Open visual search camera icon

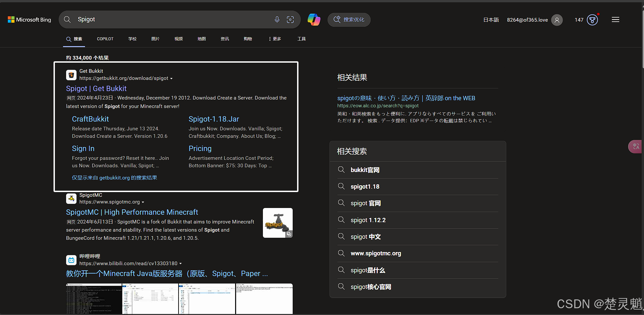pos(290,20)
